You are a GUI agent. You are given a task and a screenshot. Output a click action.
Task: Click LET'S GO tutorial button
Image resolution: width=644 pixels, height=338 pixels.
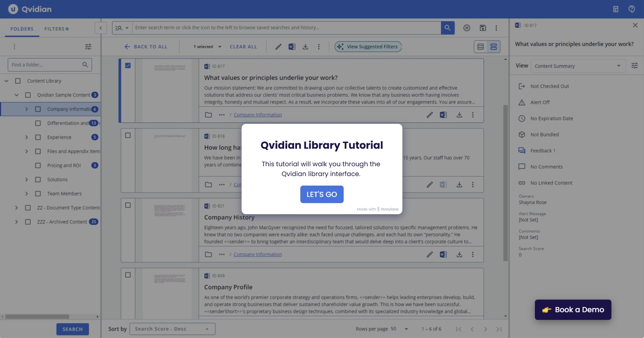pyautogui.click(x=322, y=194)
